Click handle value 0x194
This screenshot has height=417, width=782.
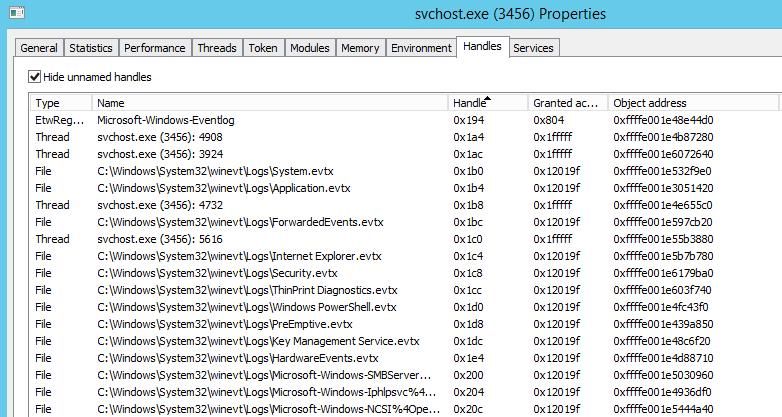(x=469, y=120)
